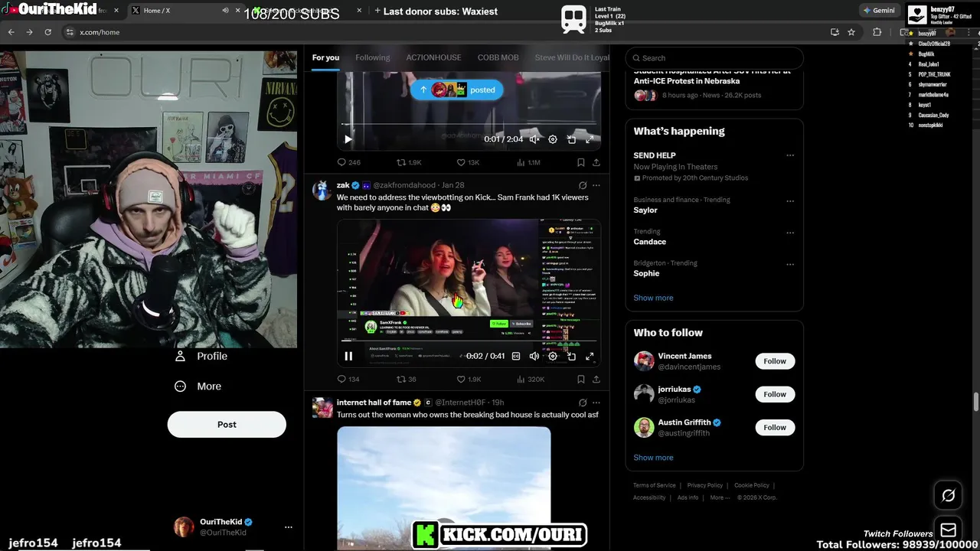
Task: Pause the zak post video
Action: (x=348, y=356)
